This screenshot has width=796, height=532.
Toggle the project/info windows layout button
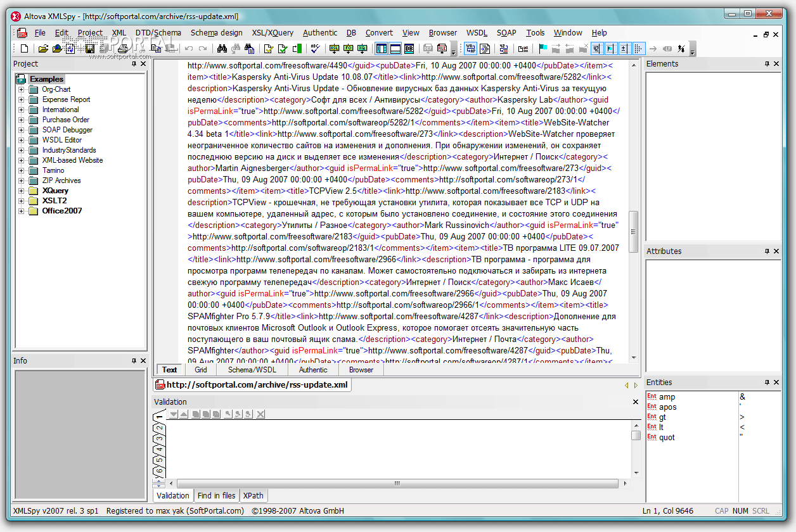click(x=382, y=49)
